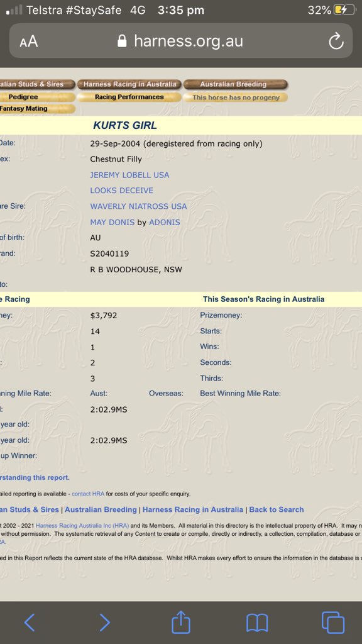Follow the 'contact HRA' link
The width and height of the screenshot is (362, 644).
point(88,494)
